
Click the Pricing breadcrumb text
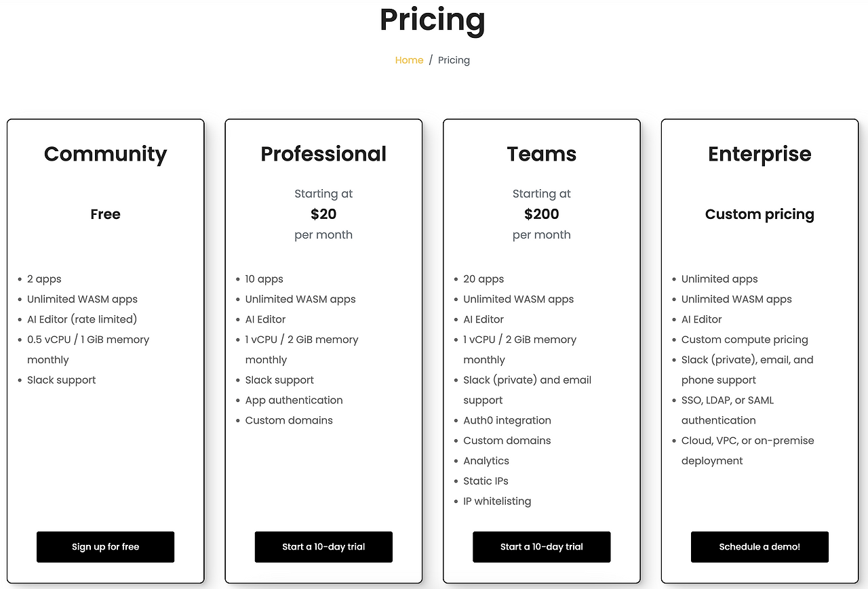tap(454, 60)
